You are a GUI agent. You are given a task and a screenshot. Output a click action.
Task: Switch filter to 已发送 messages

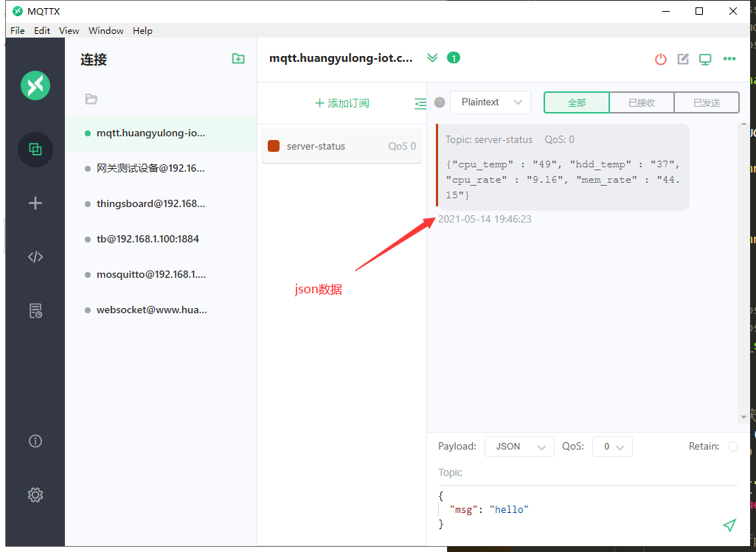(706, 102)
